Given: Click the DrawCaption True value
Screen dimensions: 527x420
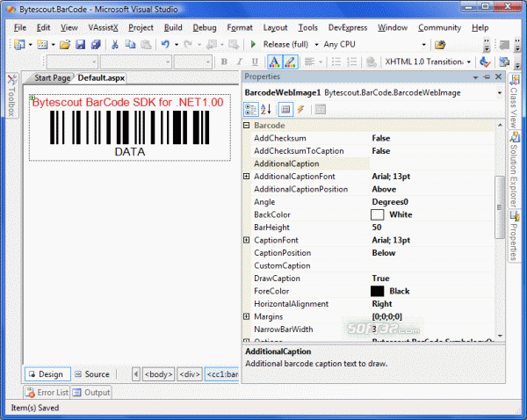Looking at the screenshot, I should click(380, 279).
